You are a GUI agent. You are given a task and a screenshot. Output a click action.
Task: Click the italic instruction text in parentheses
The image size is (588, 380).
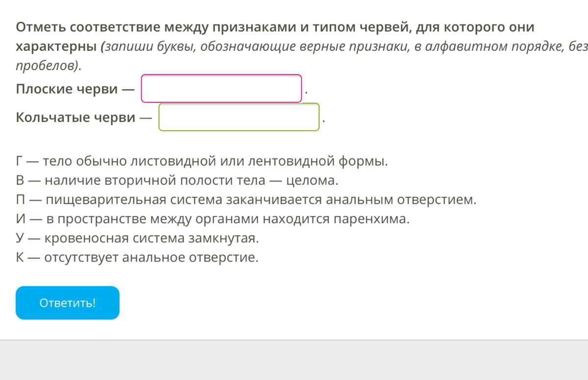tap(343, 47)
